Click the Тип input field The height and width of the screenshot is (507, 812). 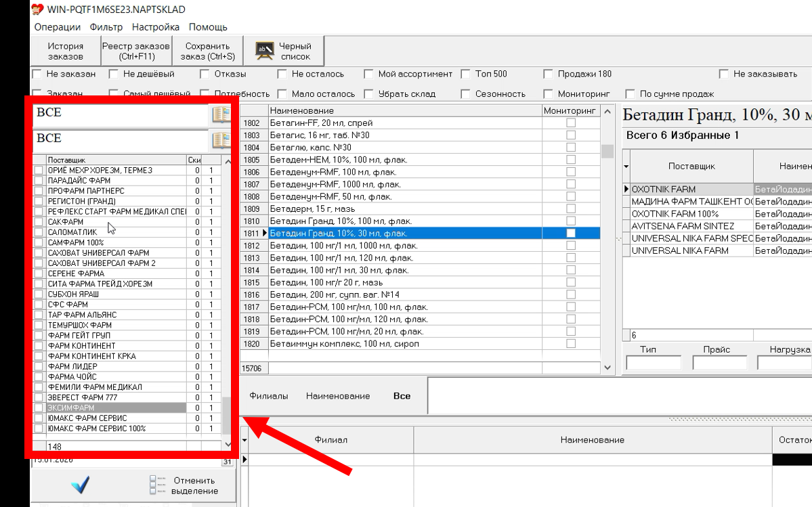click(x=654, y=363)
